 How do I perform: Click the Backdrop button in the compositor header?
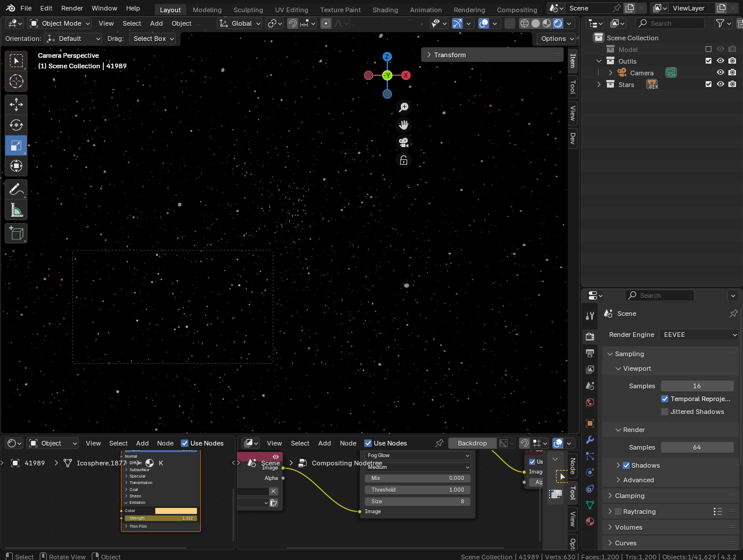pyautogui.click(x=472, y=443)
